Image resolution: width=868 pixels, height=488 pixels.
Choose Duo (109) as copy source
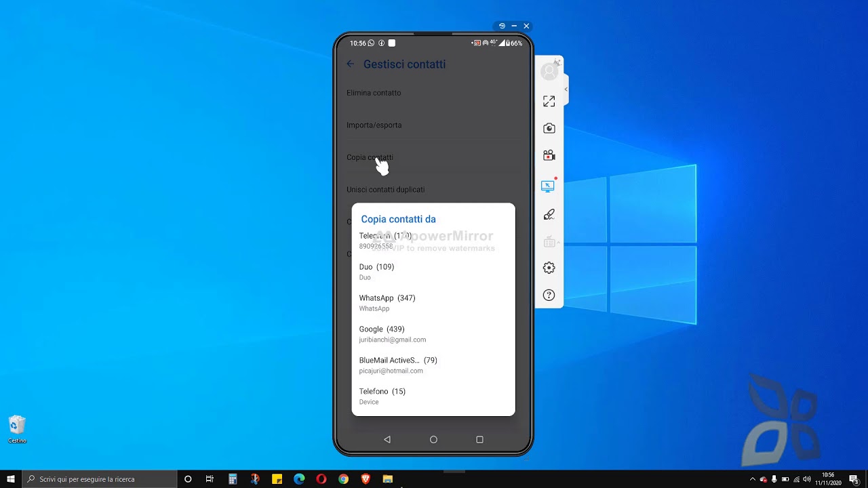tap(433, 272)
